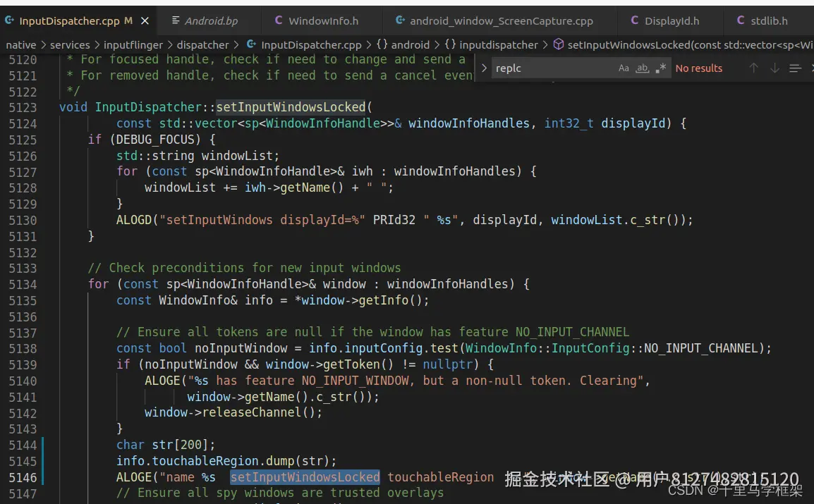The width and height of the screenshot is (814, 504).
Task: Click the android_window_ScreenCapture.cpp file icon
Action: [400, 20]
